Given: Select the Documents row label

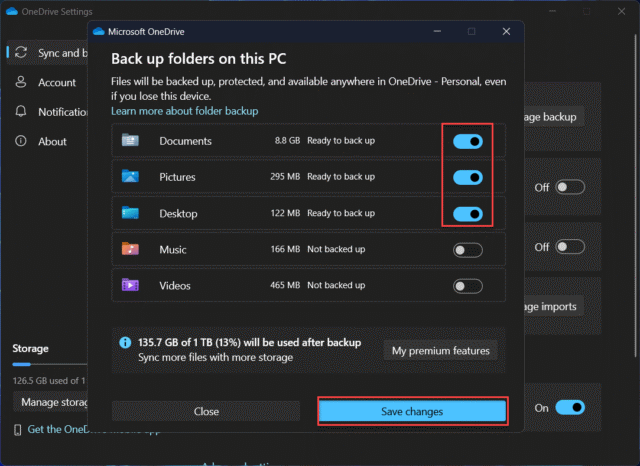Looking at the screenshot, I should pyautogui.click(x=185, y=141).
